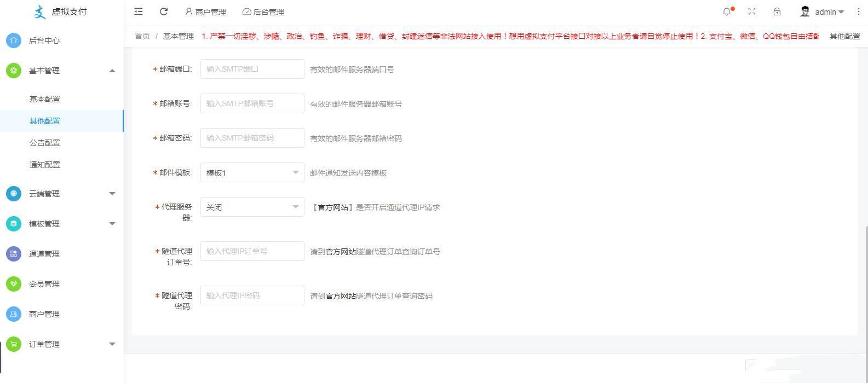The image size is (868, 383).
Task: Click the 后台中心 home icon
Action: (14, 40)
